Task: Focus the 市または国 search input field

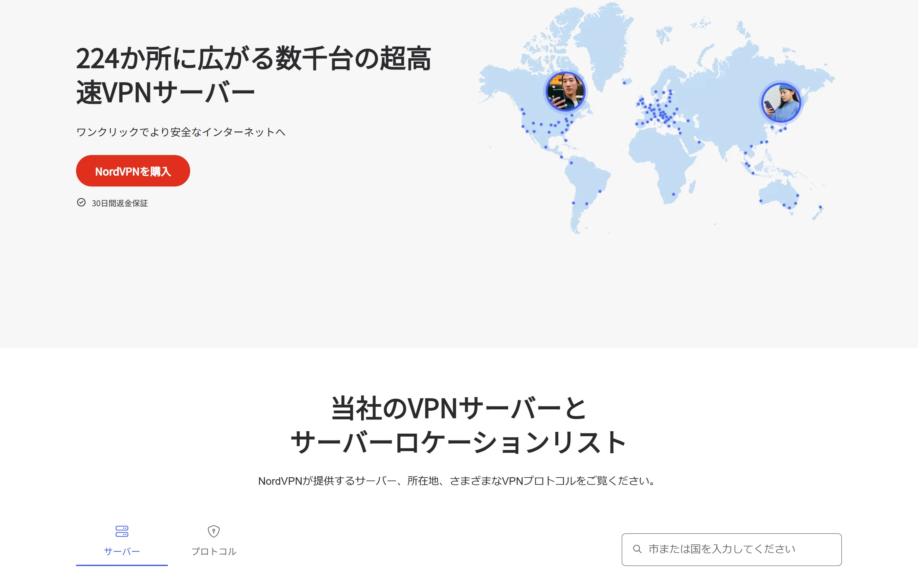Action: pos(731,549)
